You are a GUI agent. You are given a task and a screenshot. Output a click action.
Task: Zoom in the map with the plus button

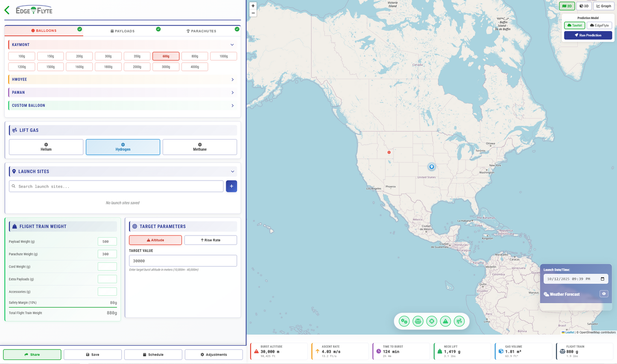click(253, 6)
